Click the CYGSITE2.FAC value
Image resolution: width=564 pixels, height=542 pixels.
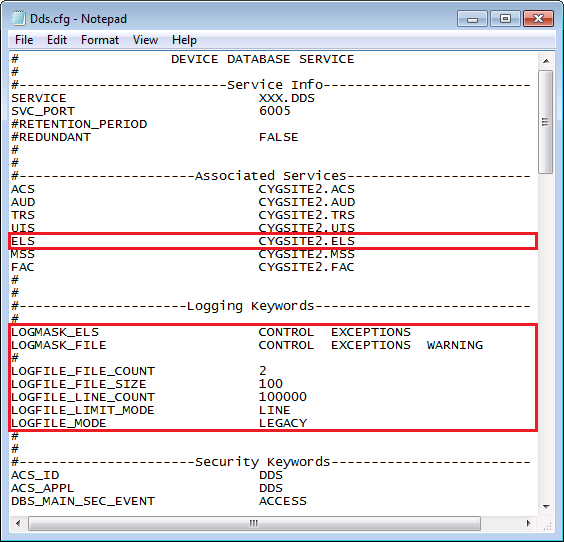coord(306,267)
